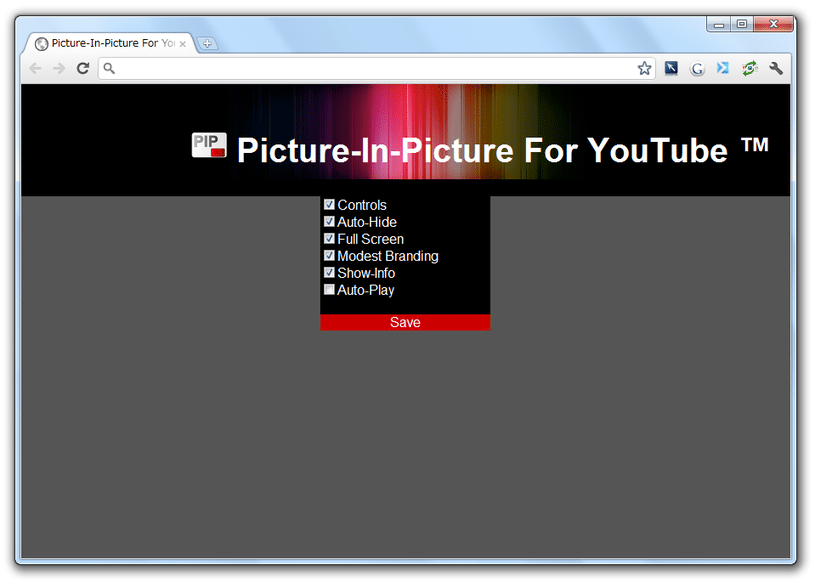
Task: Click the PIP logo in the header
Action: coord(209,145)
